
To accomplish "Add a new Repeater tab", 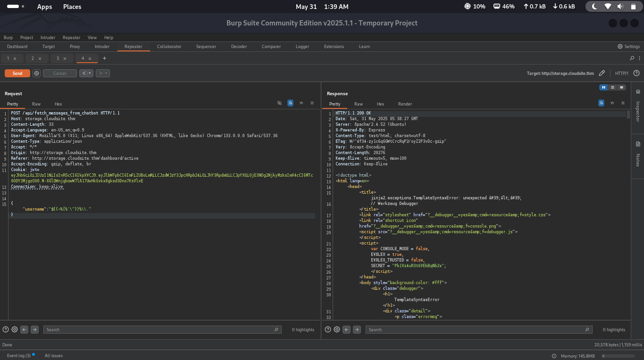I will point(104,58).
